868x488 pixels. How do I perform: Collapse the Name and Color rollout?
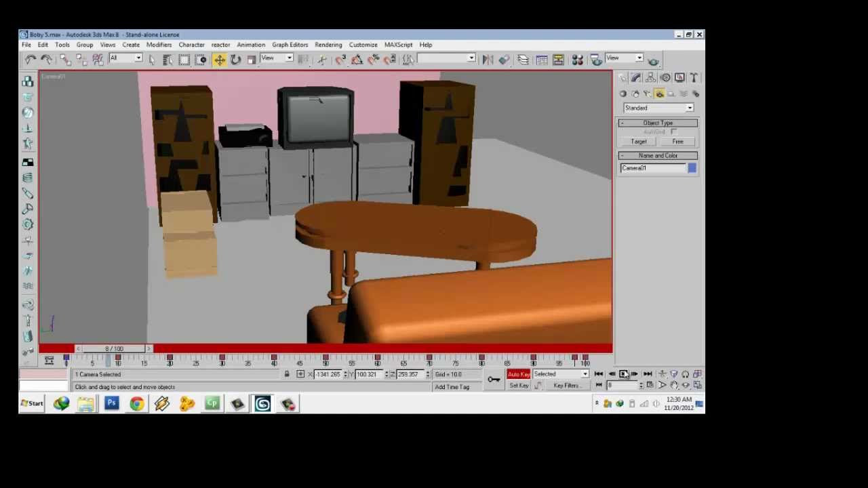coord(658,156)
